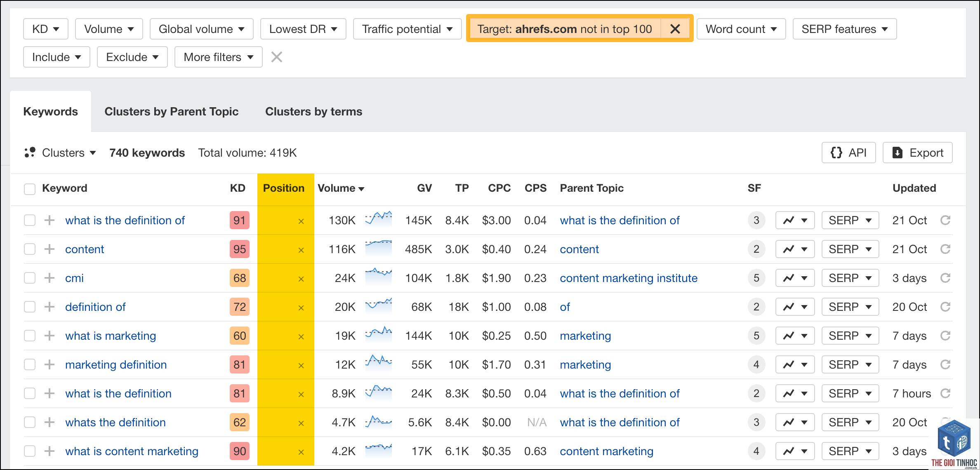Show volume sparkline for 'definition of' row

tap(379, 305)
